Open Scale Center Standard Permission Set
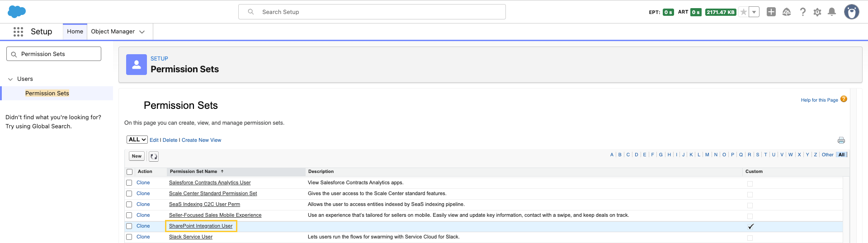This screenshot has height=243, width=868. [x=213, y=193]
